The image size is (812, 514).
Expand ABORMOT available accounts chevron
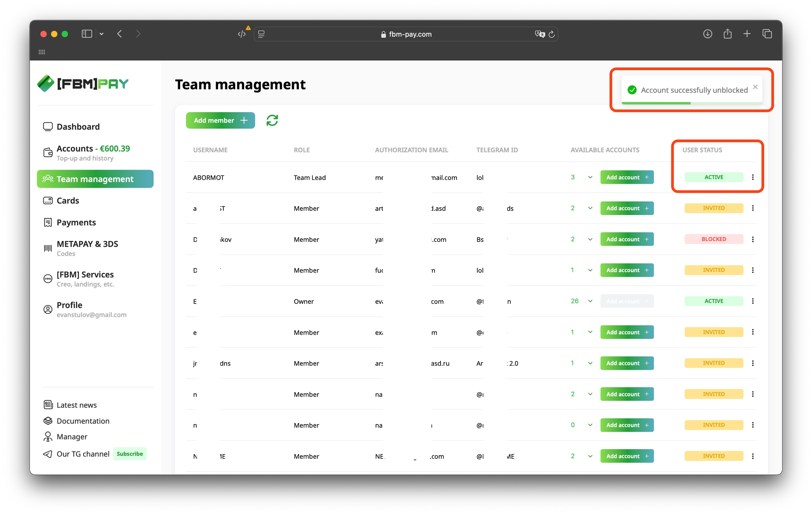[x=590, y=177]
